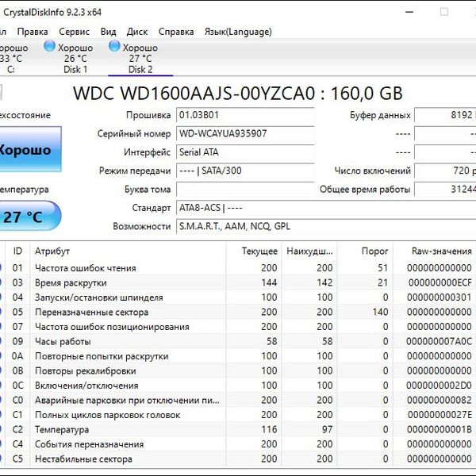Click the Стандарт field ATA8-ACS
Image resolution: width=476 pixels, height=476 pixels.
click(326, 208)
